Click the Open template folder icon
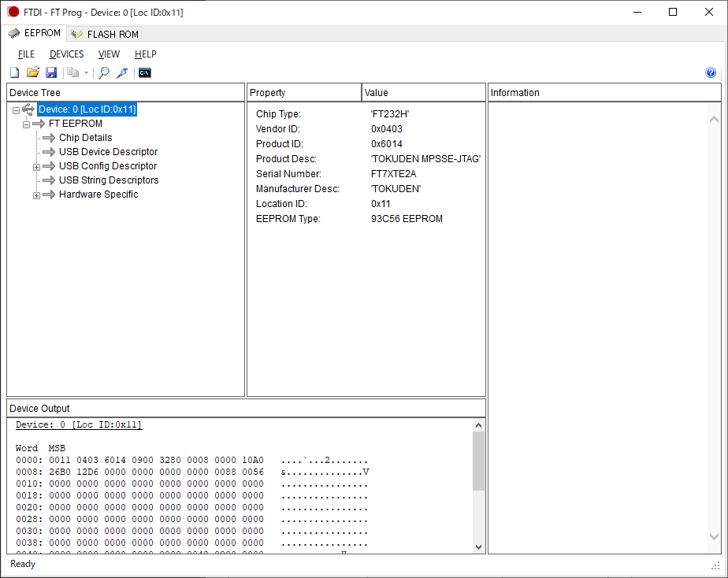This screenshot has width=728, height=578. [33, 73]
